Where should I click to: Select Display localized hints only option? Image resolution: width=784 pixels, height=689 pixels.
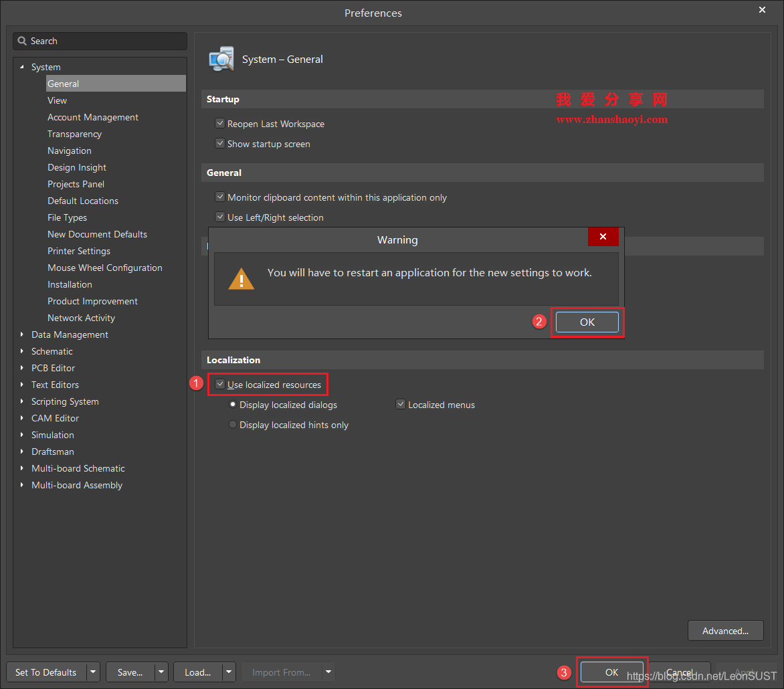point(233,425)
